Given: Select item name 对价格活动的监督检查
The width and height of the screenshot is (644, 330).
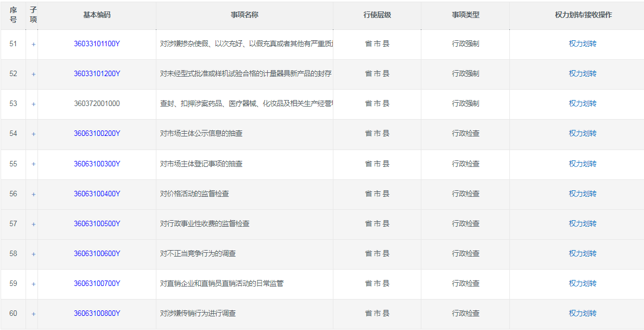Looking at the screenshot, I should click(194, 194).
